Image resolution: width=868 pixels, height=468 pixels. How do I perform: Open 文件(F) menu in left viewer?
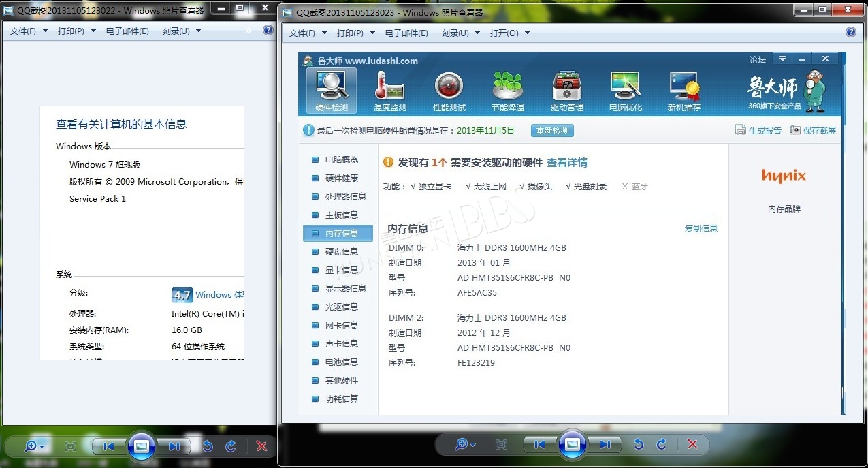[x=29, y=31]
